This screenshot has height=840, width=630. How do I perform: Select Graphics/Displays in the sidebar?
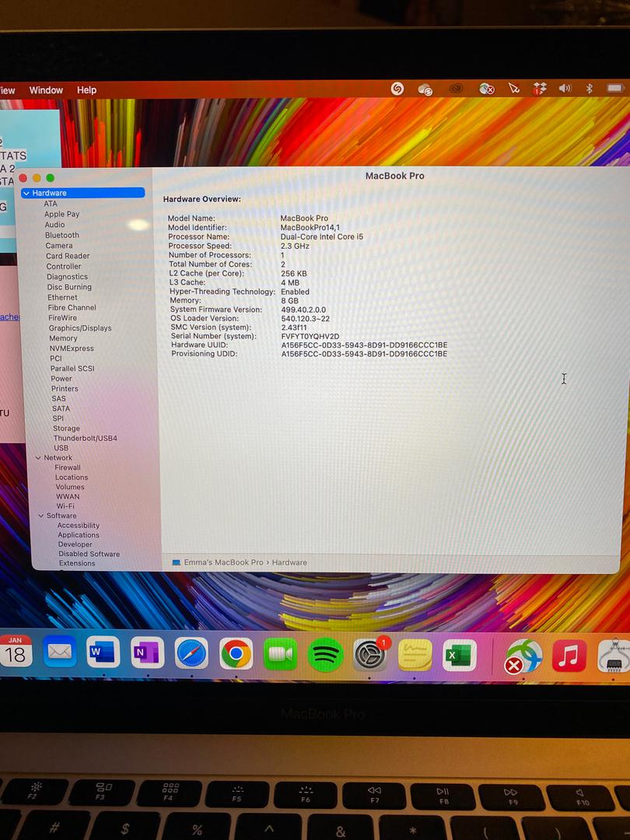point(80,328)
